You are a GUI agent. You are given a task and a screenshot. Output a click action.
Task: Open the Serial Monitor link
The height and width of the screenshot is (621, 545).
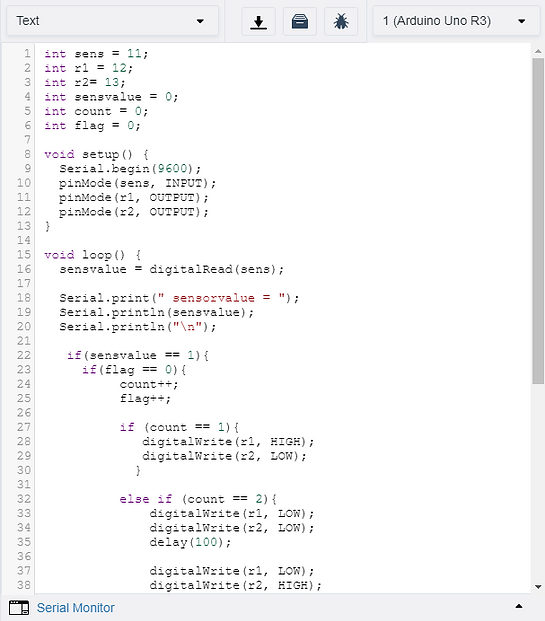tap(76, 608)
